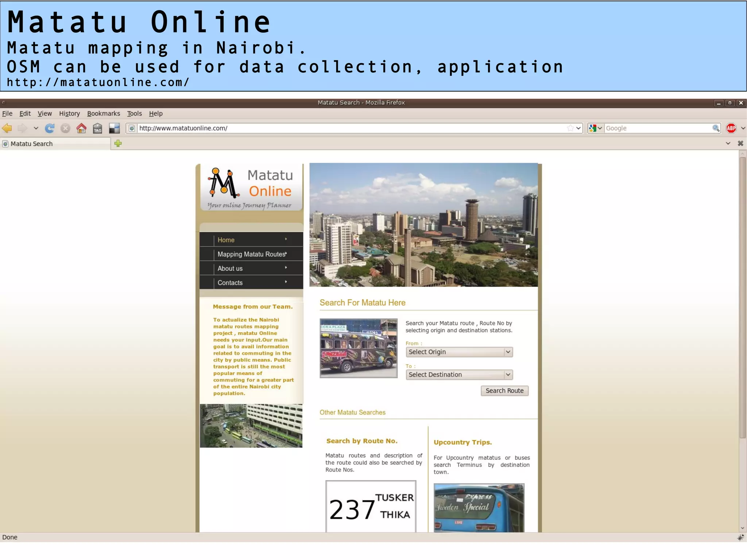
Task: Click the window menu button at title bar left
Action: click(4, 103)
